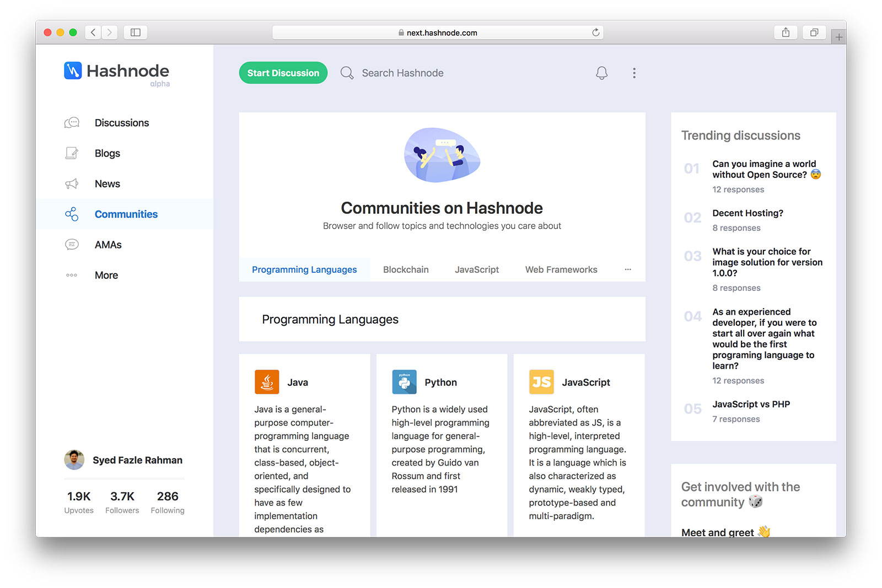
Task: Select the Web Frameworks tab
Action: coord(561,269)
